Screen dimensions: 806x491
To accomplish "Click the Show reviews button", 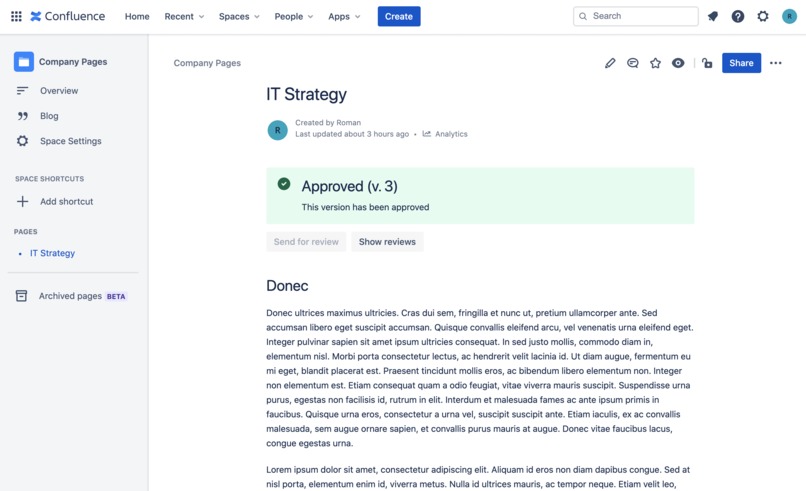I will point(387,242).
